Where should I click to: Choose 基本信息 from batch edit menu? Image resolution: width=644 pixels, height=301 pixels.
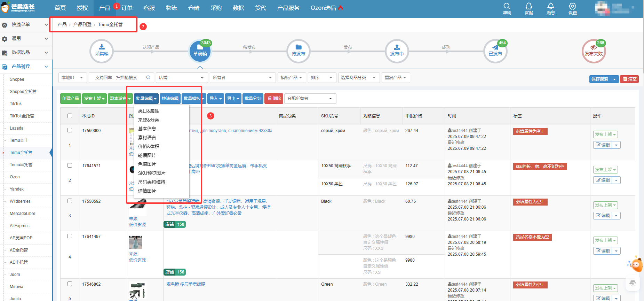click(x=147, y=129)
